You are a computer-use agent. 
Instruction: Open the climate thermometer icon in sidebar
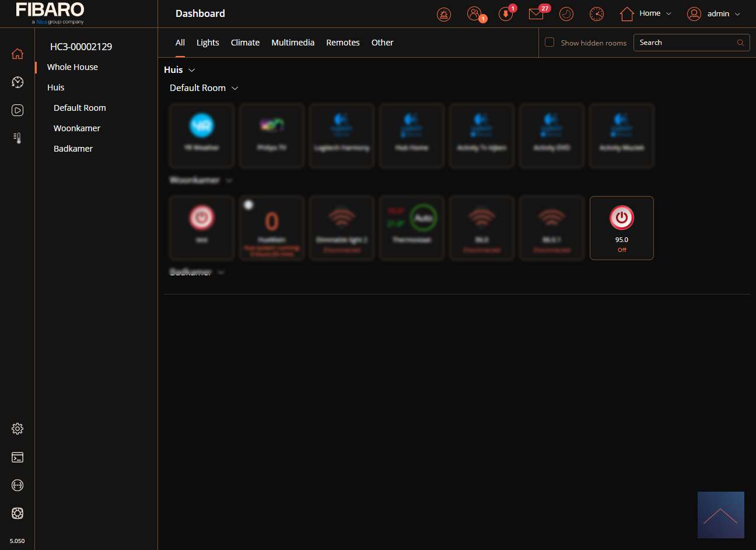pyautogui.click(x=17, y=138)
